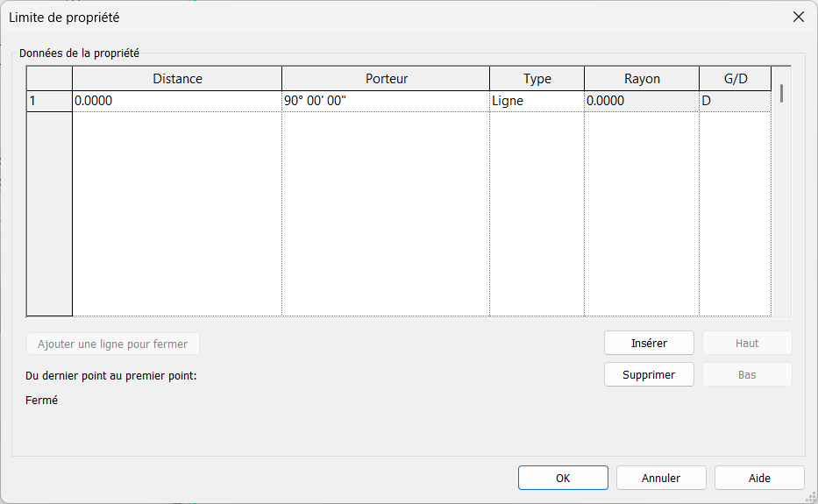Select row 1 via its row header
Viewport: 818px width, 504px height.
pyautogui.click(x=49, y=101)
